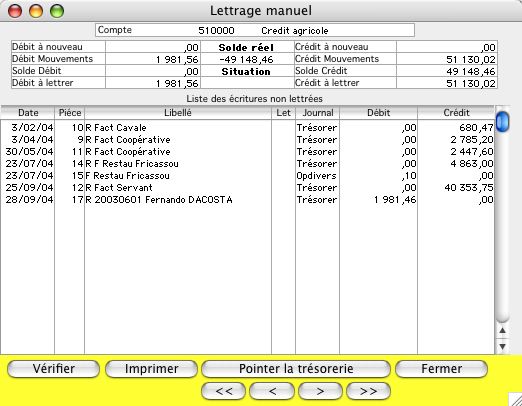Print with the Imprimer button
Viewport: 522px width, 406px height.
(x=151, y=369)
